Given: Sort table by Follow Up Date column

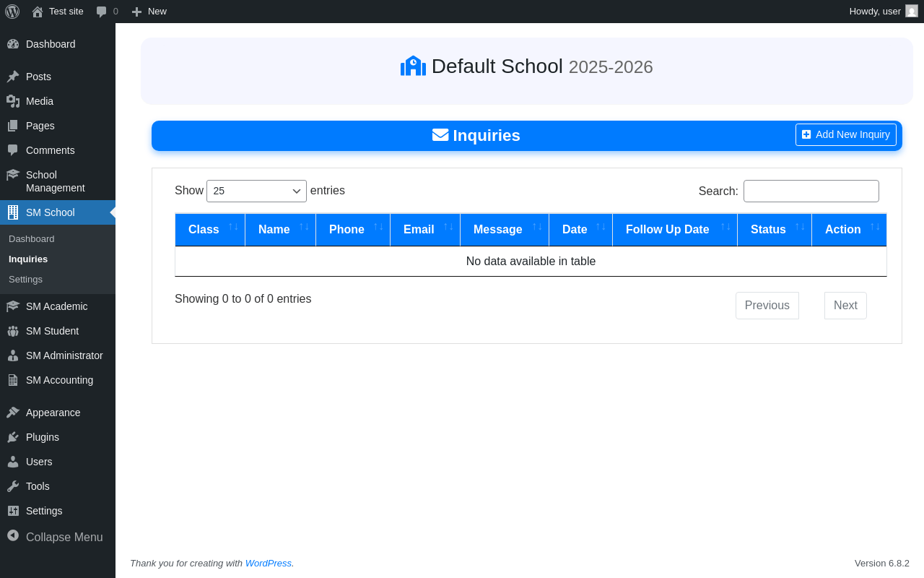Looking at the screenshot, I should click(x=675, y=230).
